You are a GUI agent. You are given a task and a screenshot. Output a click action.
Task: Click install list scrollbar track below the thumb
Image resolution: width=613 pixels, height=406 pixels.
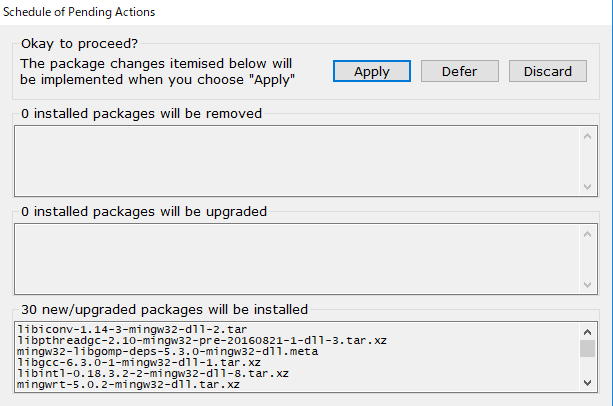tap(588, 366)
